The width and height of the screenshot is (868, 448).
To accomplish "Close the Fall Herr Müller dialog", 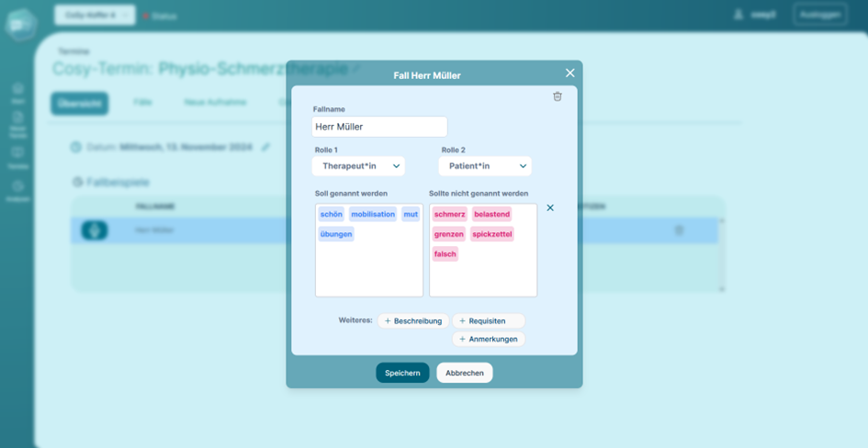I will click(569, 73).
